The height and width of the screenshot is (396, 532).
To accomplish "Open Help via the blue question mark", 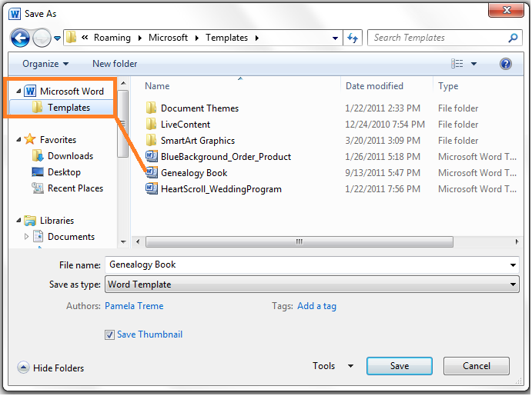I will [x=505, y=64].
